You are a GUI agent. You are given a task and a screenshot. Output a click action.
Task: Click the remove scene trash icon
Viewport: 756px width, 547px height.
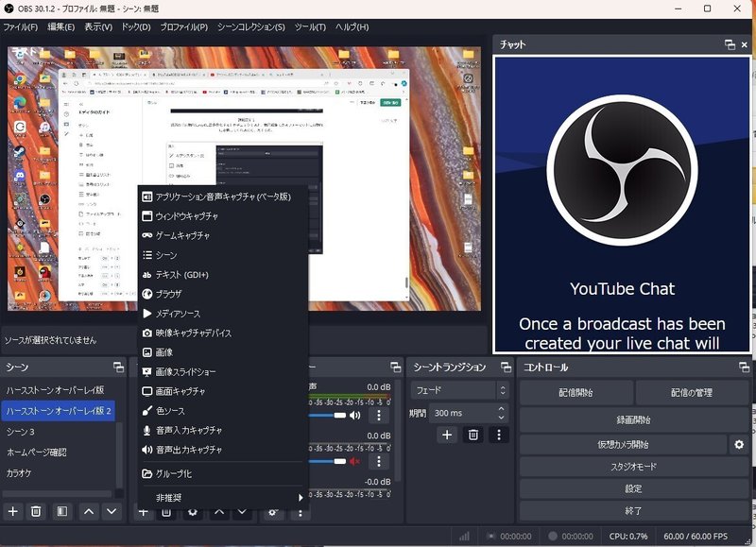click(x=36, y=511)
